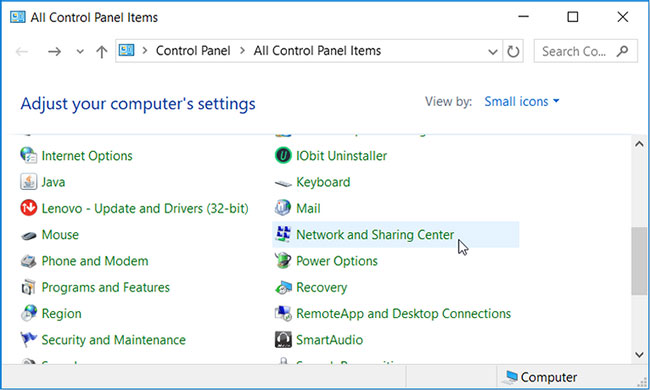Click the Java coffee cup icon
The width and height of the screenshot is (650, 390).
pos(28,182)
